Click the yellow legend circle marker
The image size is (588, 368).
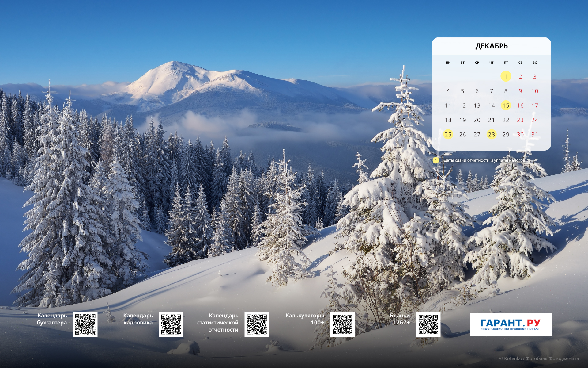point(436,160)
